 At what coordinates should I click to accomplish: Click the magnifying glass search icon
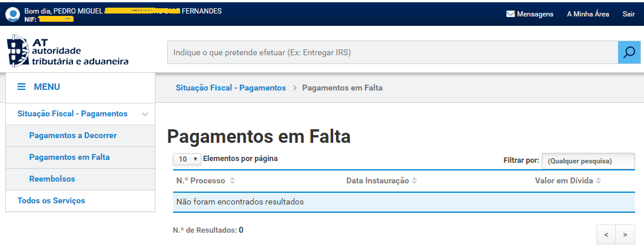pos(629,52)
